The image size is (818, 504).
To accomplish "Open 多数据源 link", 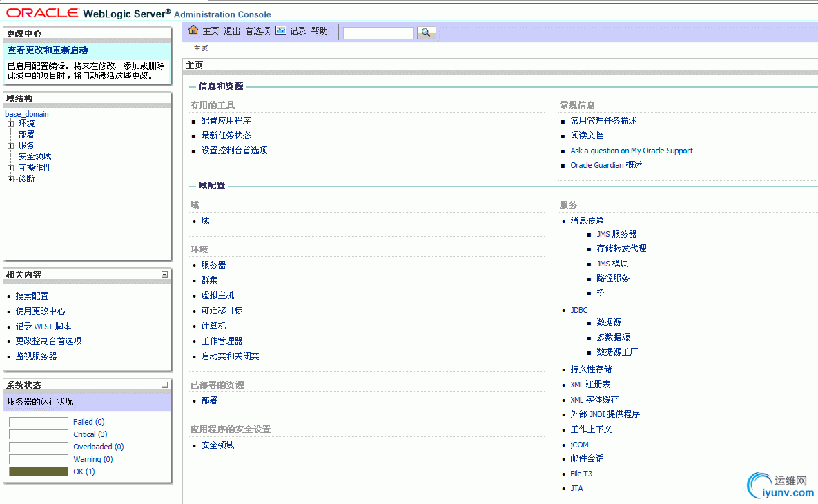I will click(x=613, y=338).
